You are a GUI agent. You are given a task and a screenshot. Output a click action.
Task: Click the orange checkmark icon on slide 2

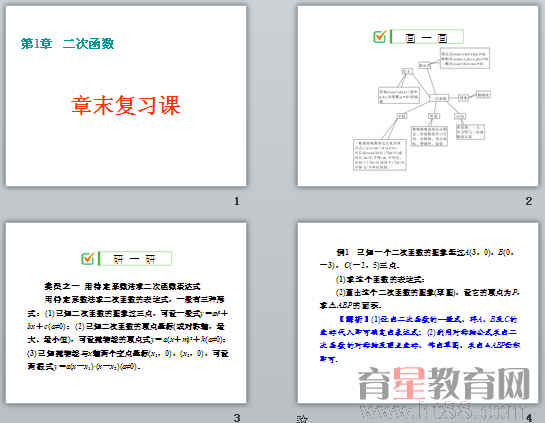tap(380, 36)
